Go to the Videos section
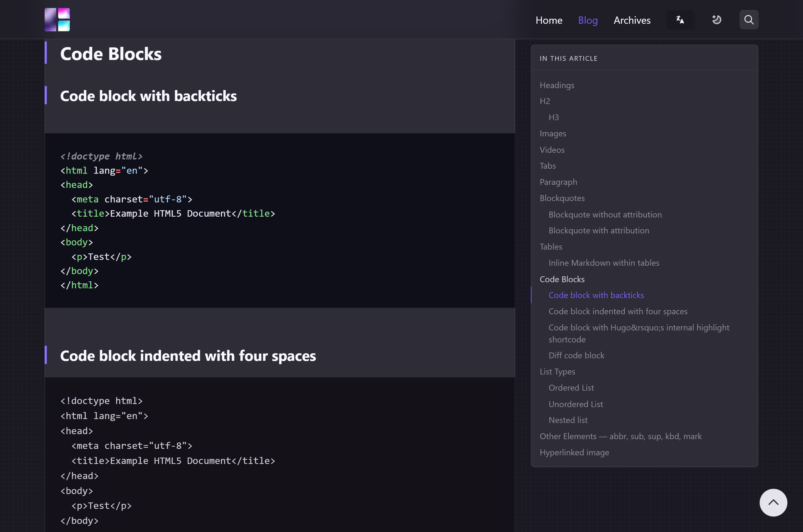 pos(552,150)
